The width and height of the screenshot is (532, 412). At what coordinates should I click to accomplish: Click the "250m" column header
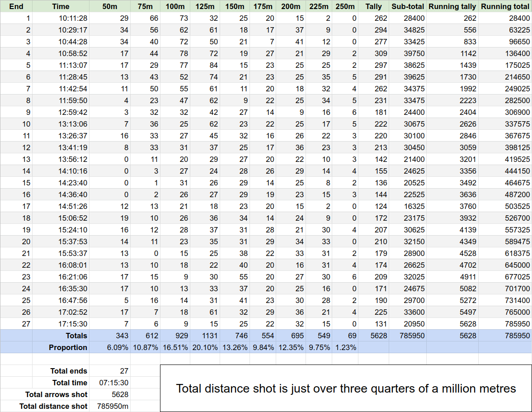coord(345,6)
